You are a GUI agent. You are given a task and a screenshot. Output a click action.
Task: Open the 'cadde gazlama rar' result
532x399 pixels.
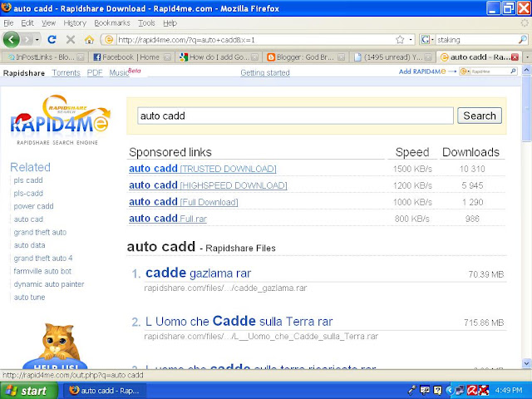pyautogui.click(x=198, y=273)
